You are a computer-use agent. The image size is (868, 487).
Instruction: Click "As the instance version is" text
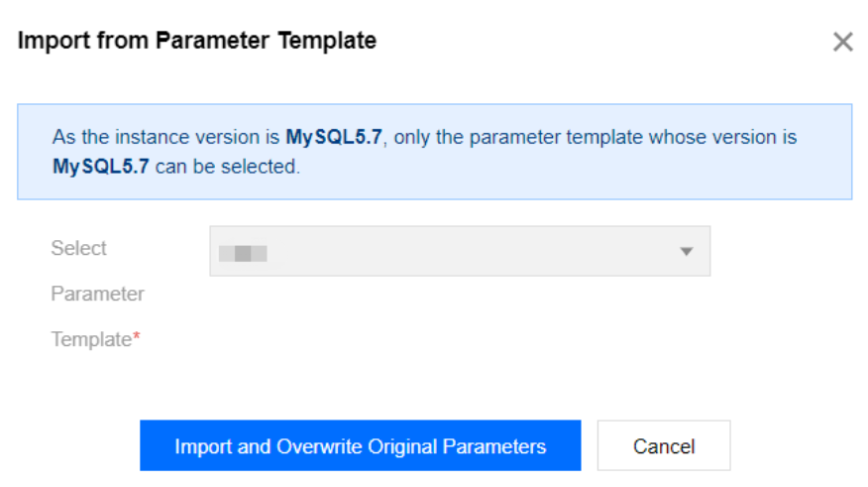click(x=165, y=137)
